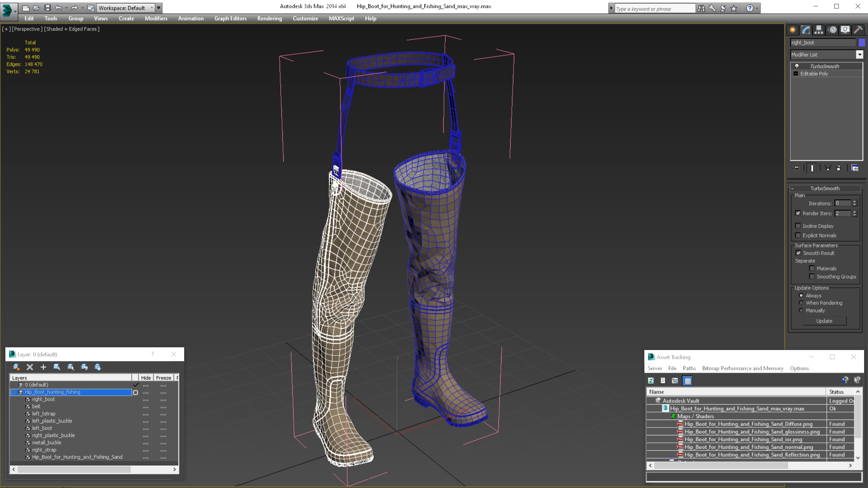Enable Explicit Normals checkbox
The width and height of the screenshot is (868, 488).
(797, 235)
